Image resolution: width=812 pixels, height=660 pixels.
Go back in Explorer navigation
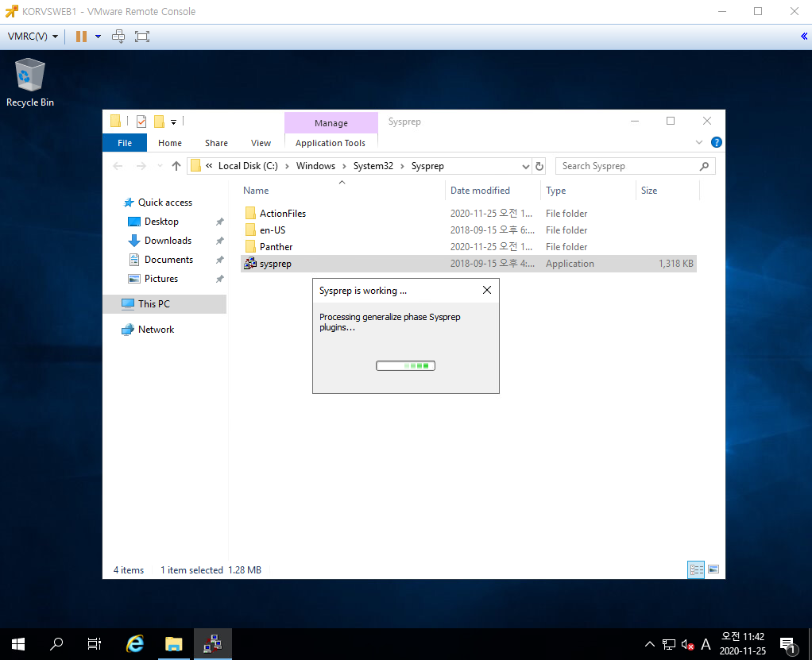click(118, 166)
